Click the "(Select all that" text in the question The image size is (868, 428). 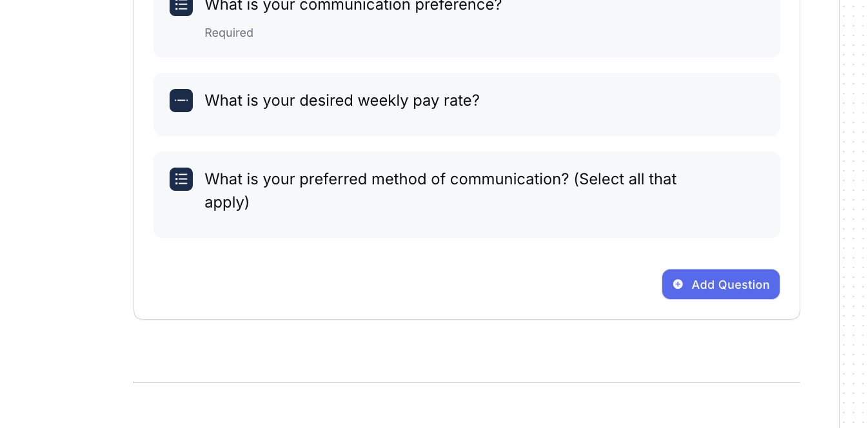tap(625, 179)
